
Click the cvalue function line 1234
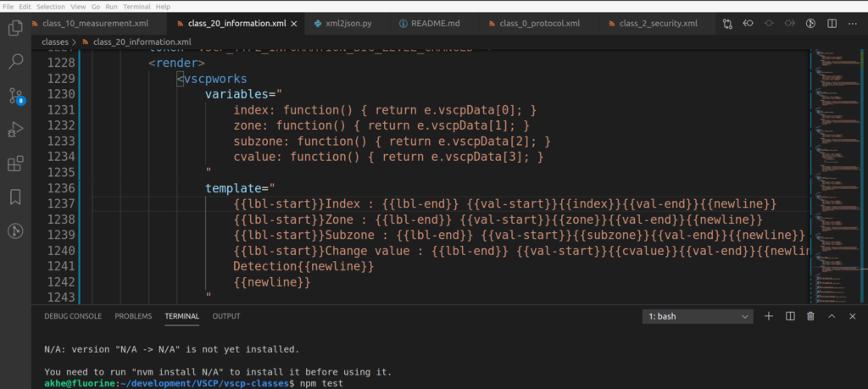click(x=388, y=157)
